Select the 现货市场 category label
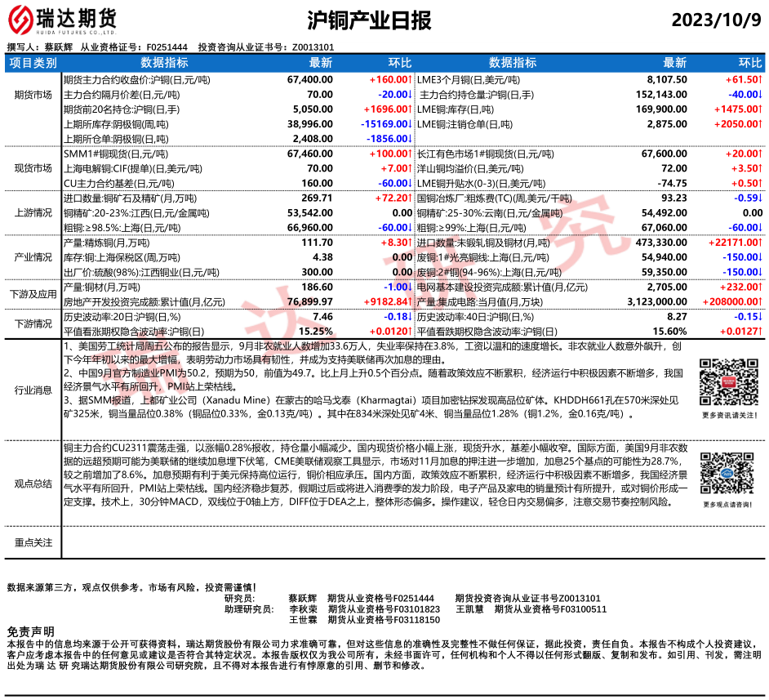Image resolution: width=769 pixels, height=700 pixels. (33, 168)
